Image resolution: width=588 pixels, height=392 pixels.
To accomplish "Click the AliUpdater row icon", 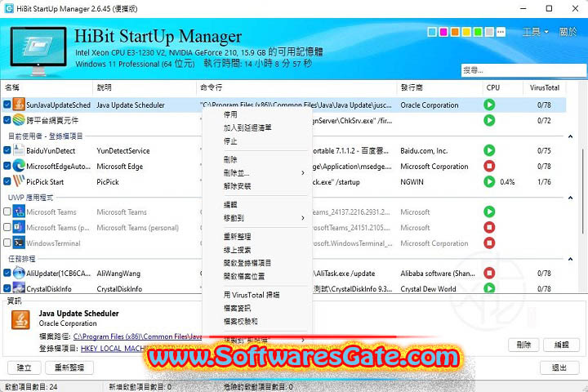I will 18,273.
